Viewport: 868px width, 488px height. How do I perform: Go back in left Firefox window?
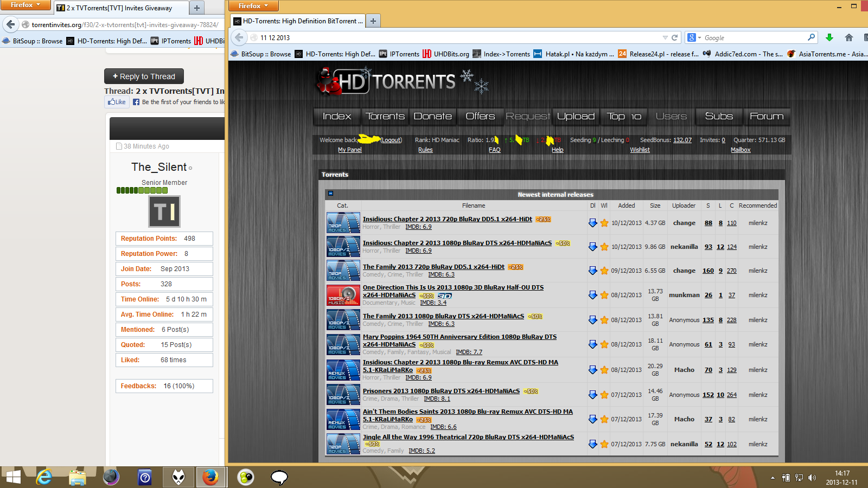(10, 24)
